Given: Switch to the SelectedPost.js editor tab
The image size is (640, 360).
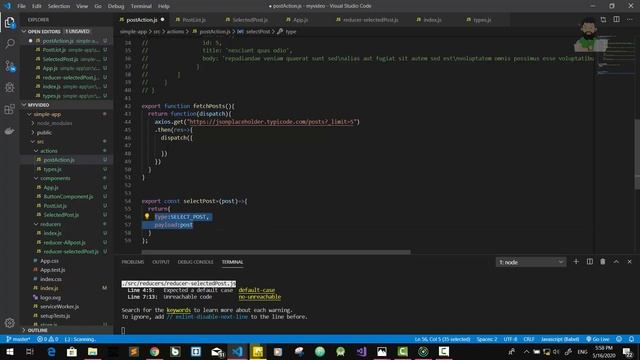Looking at the screenshot, I should 249,20.
